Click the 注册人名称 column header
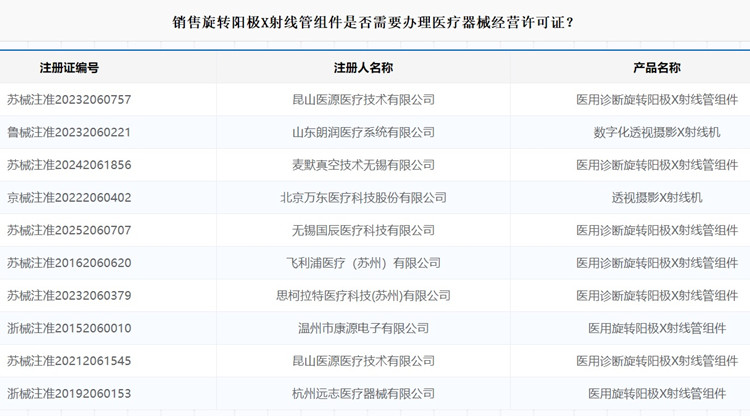Image resolution: width=750 pixels, height=416 pixels. click(364, 68)
